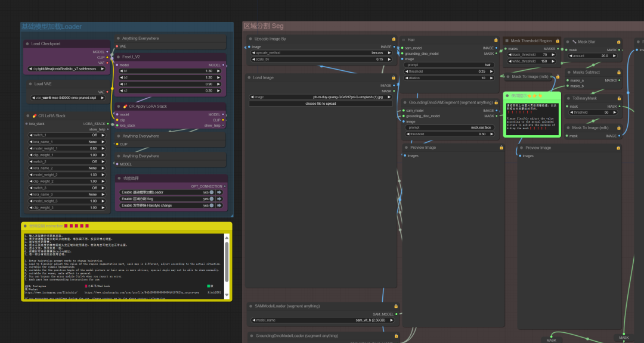Image resolution: width=644 pixels, height=343 pixels.
Task: Click square icon on Mask Threshold Region title
Action: (507, 40)
